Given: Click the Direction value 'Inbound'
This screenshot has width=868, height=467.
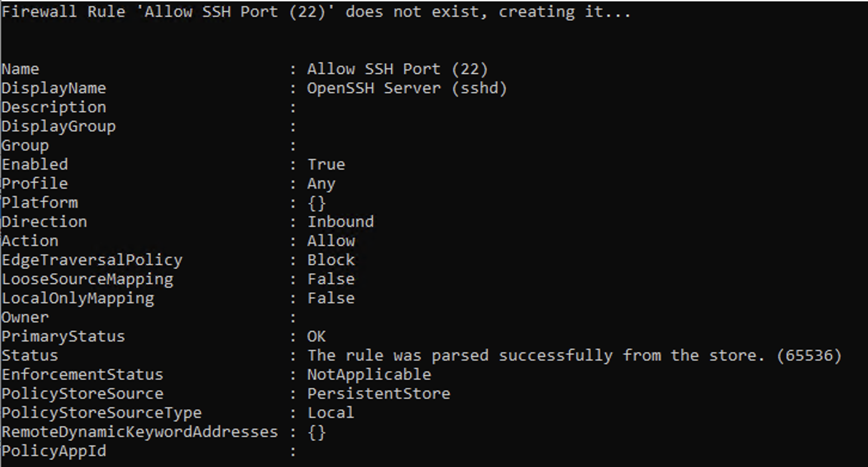Looking at the screenshot, I should [341, 222].
